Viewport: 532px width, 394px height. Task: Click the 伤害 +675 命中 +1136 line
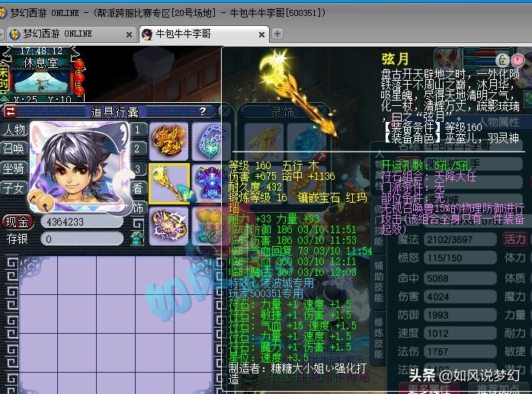[281, 177]
